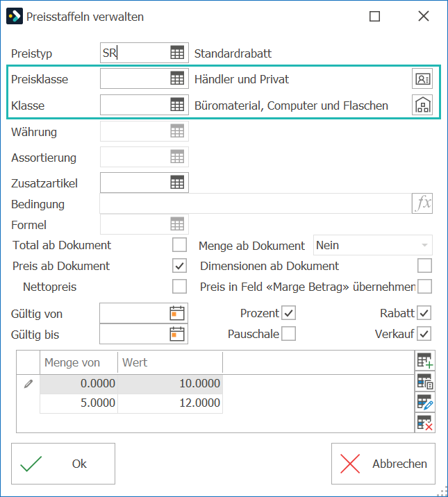Check Preis in Feld «Marge Betrag» übernehmen
Image resolution: width=448 pixels, height=497 pixels.
[x=424, y=287]
